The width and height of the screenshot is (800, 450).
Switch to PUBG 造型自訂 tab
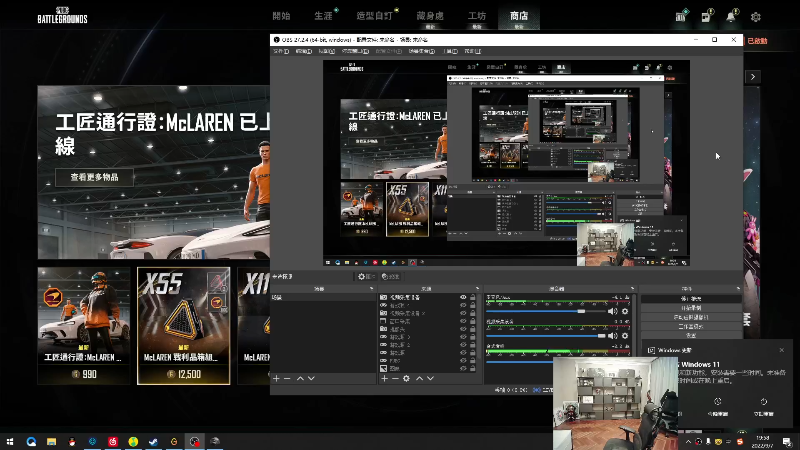[x=374, y=16]
